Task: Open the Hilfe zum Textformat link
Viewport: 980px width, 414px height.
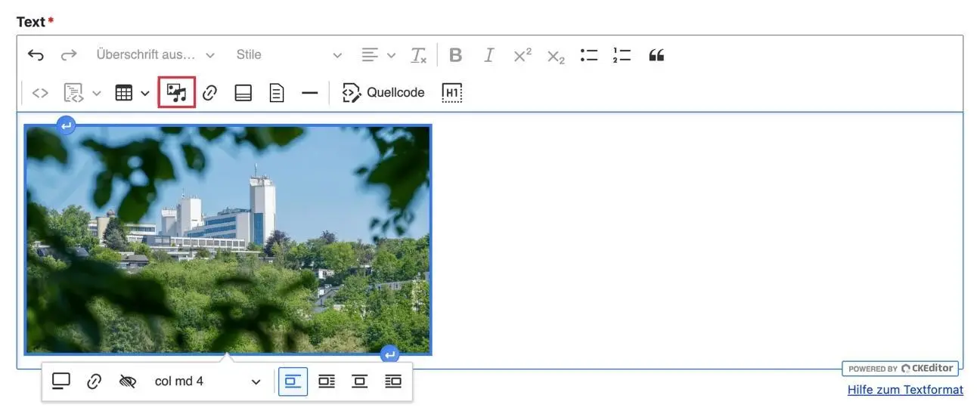Action: tap(905, 390)
